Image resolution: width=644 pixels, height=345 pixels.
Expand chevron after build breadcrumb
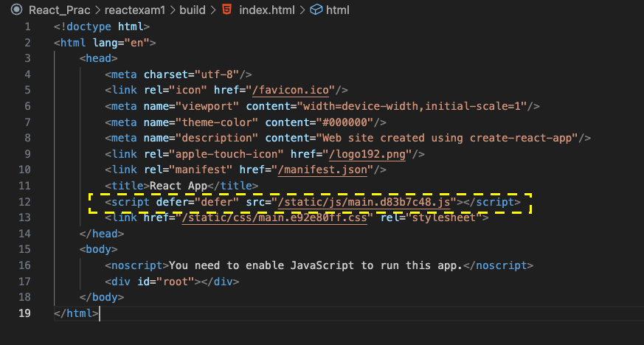213,10
